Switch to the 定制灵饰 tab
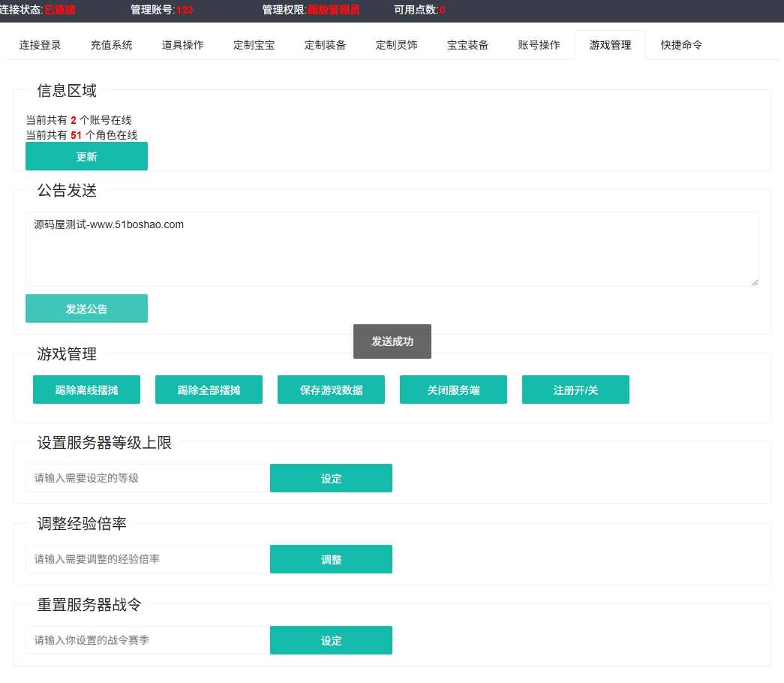Viewport: 784px width, 683px height. [397, 45]
